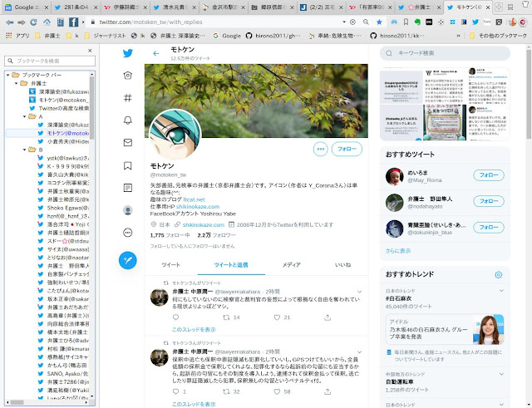532x408 pixels.
Task: Click the Facebook toolbar icon
Action: click(x=73, y=22)
